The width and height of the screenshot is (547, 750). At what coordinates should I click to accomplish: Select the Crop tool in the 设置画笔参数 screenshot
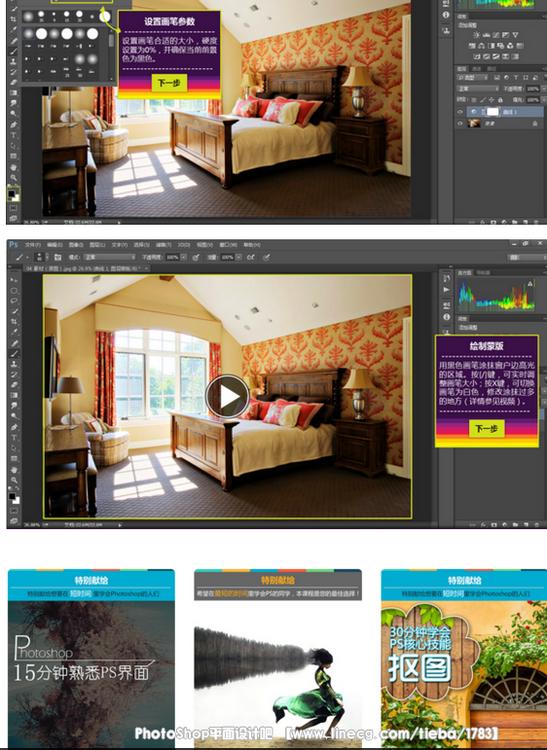pyautogui.click(x=13, y=19)
